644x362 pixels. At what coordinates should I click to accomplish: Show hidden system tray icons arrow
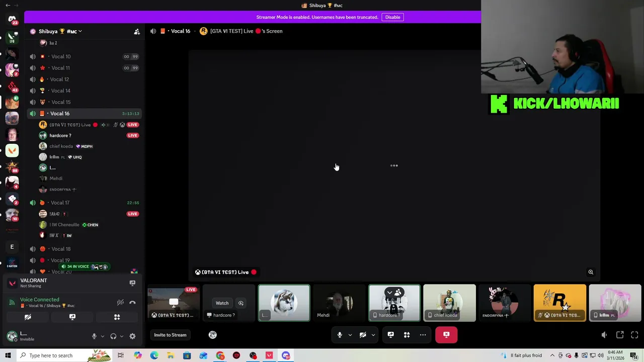pos(552,355)
